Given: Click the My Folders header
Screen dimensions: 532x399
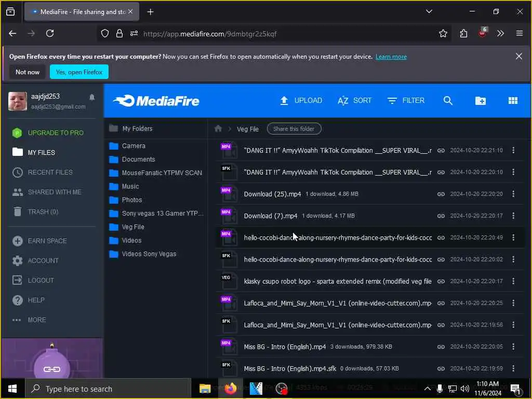Looking at the screenshot, I should coord(130,129).
